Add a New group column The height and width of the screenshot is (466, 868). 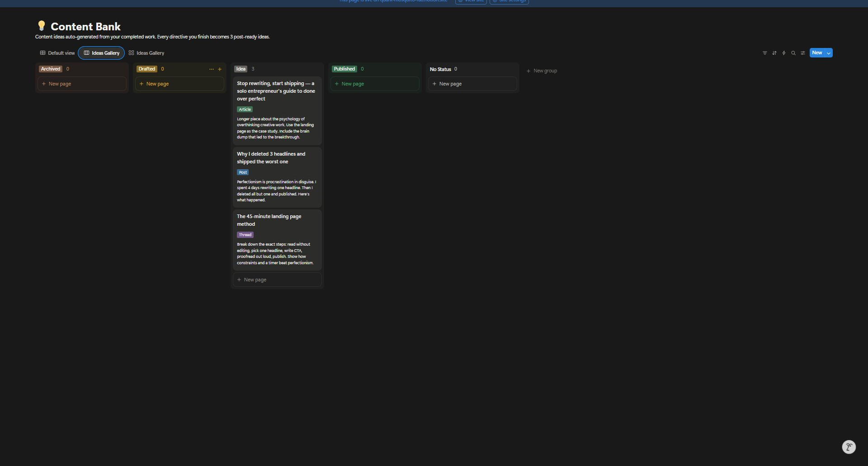tap(542, 71)
